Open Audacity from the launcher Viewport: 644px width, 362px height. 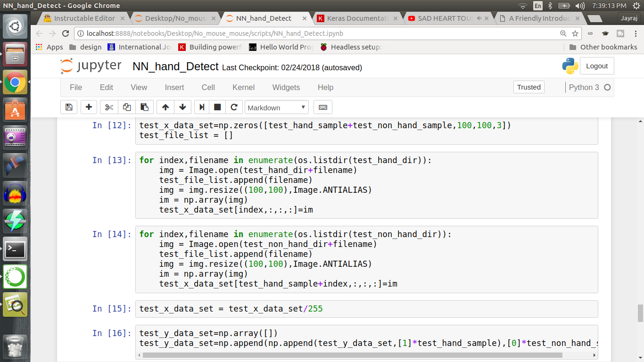(x=15, y=193)
